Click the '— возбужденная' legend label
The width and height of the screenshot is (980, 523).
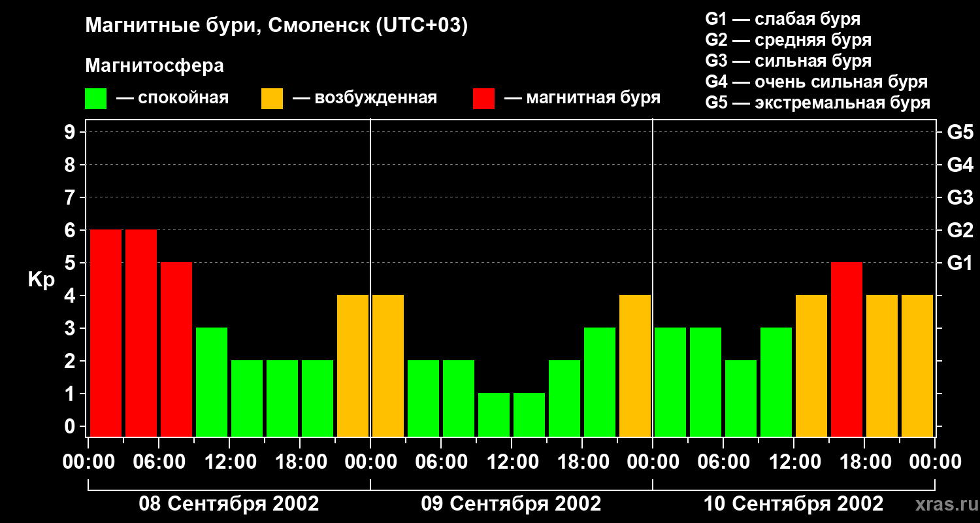(365, 99)
